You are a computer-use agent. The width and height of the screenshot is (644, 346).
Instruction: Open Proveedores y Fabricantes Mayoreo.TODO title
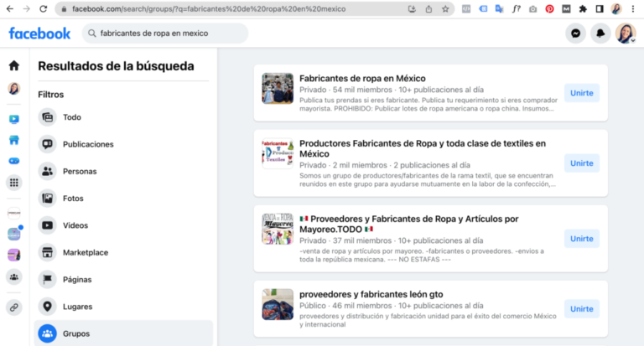[x=409, y=224]
